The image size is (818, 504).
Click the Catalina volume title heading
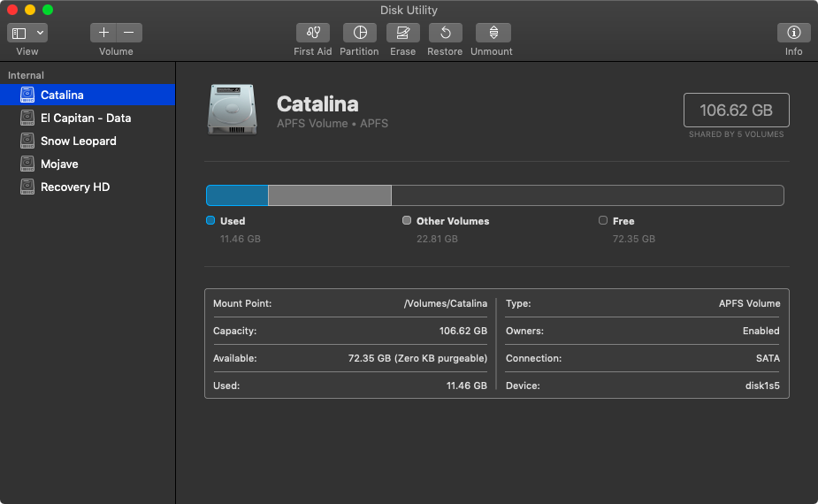(317, 104)
